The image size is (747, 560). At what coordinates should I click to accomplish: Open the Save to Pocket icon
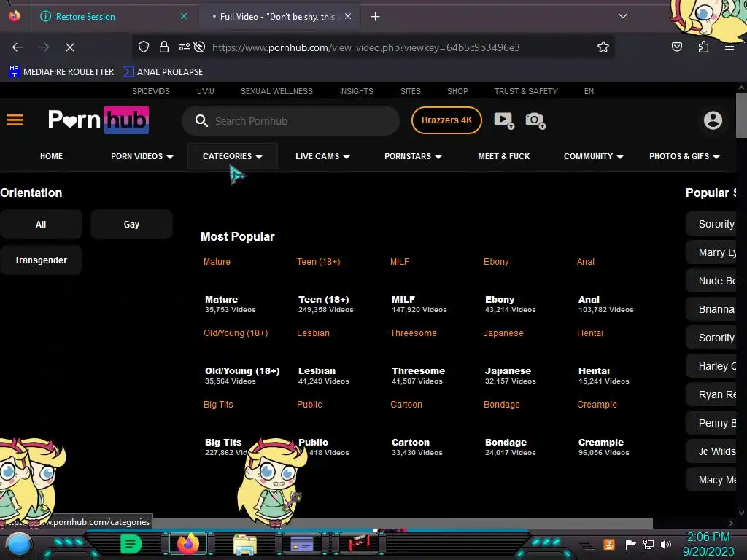point(676,47)
